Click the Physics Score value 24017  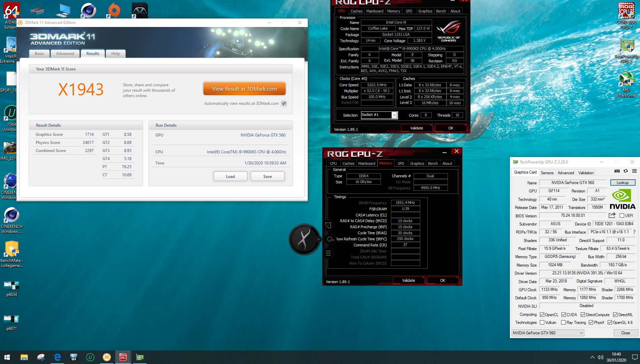coord(88,143)
